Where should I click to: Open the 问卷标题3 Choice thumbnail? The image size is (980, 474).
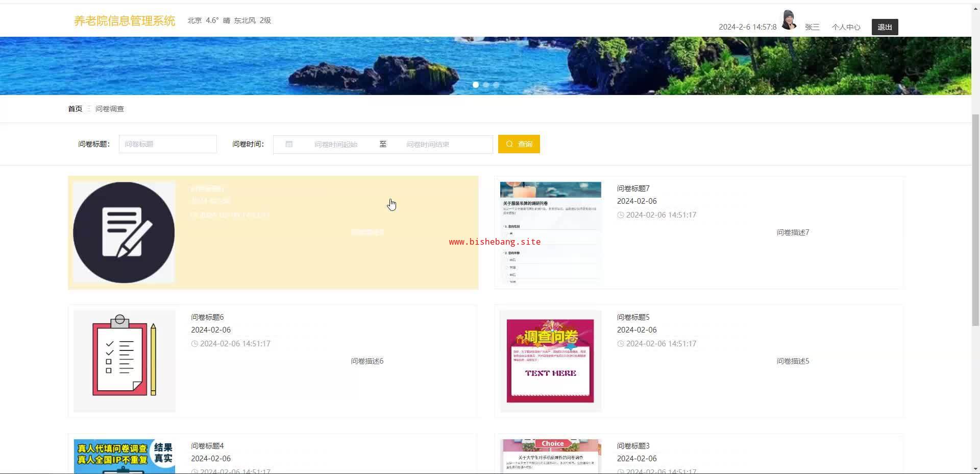pyautogui.click(x=551, y=456)
